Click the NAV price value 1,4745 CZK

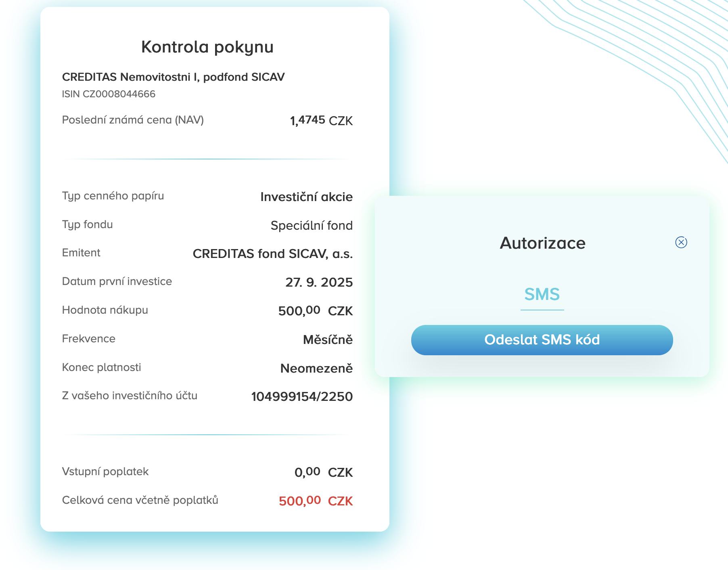click(321, 120)
